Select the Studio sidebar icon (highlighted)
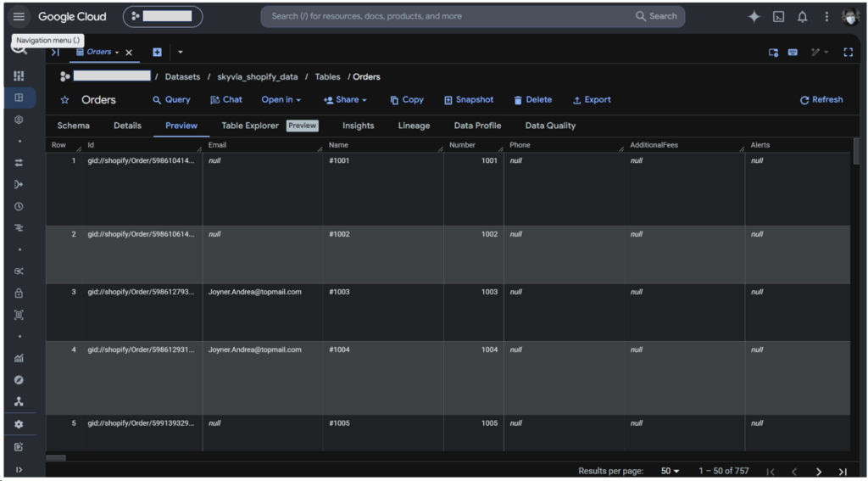 pos(19,98)
